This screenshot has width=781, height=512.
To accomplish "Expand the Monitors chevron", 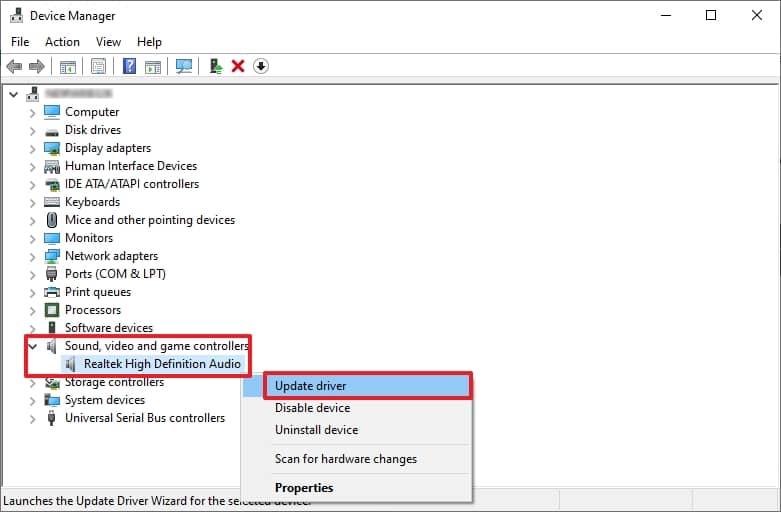I will (x=32, y=239).
